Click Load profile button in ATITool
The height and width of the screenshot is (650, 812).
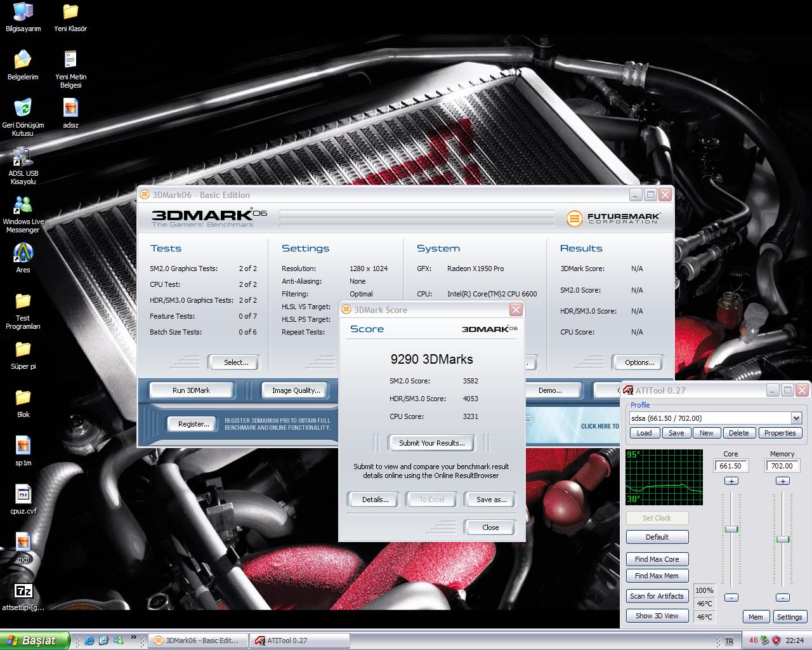pos(644,433)
